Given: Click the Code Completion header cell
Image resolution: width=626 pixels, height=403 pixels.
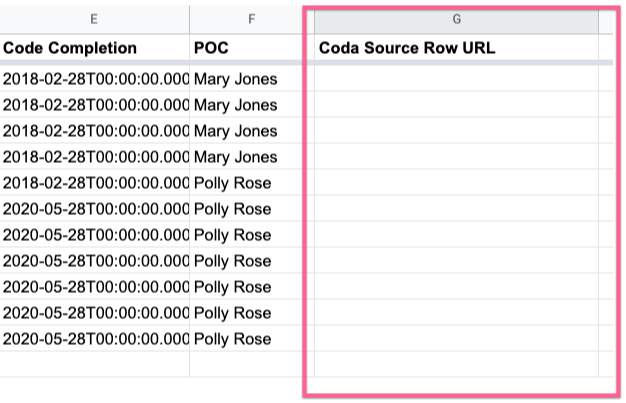Looking at the screenshot, I should [x=94, y=48].
